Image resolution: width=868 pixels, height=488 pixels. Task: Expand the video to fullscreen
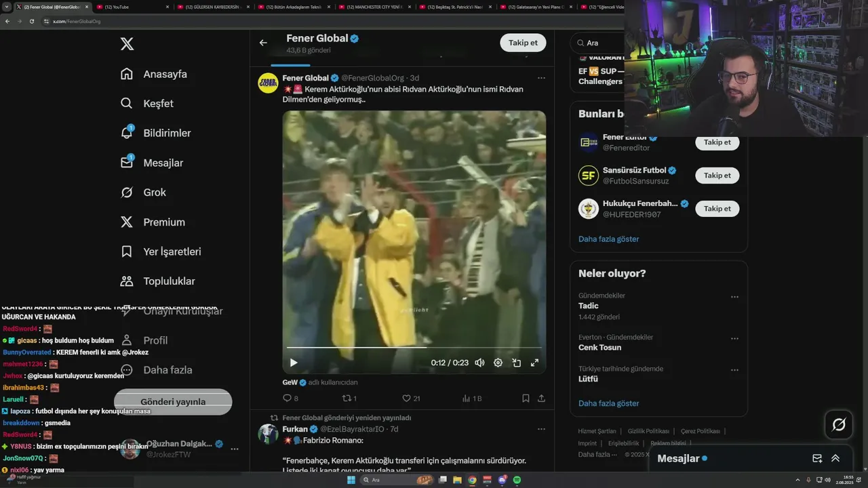(534, 363)
